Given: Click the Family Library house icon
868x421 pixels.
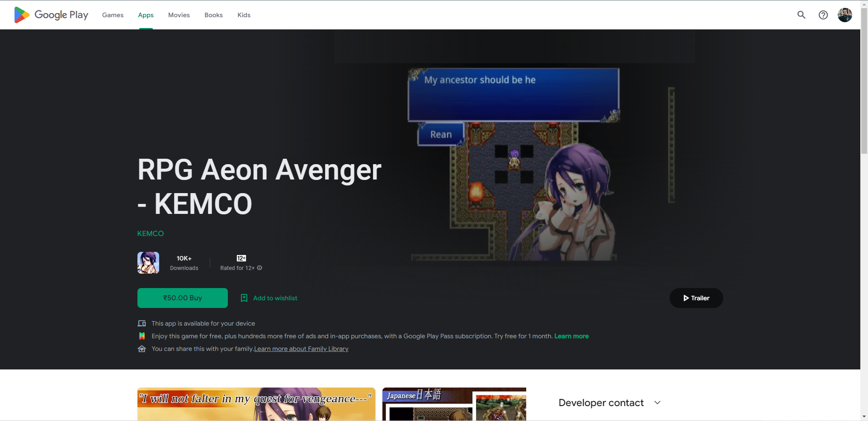Looking at the screenshot, I should pos(142,349).
